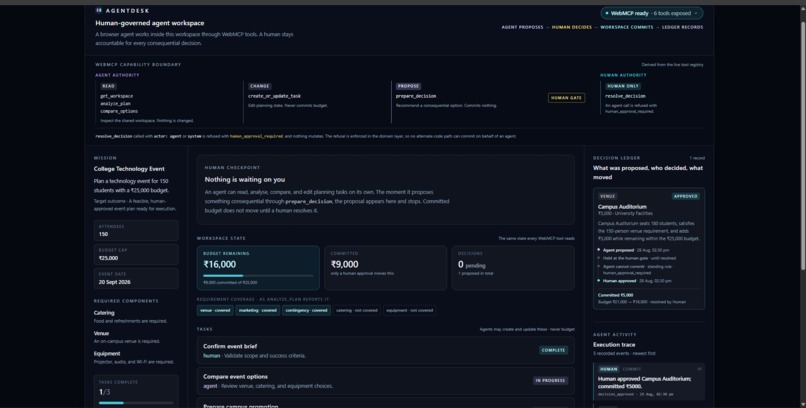The width and height of the screenshot is (806, 408).
Task: Click the Decisions 0 pending card
Action: (513, 268)
